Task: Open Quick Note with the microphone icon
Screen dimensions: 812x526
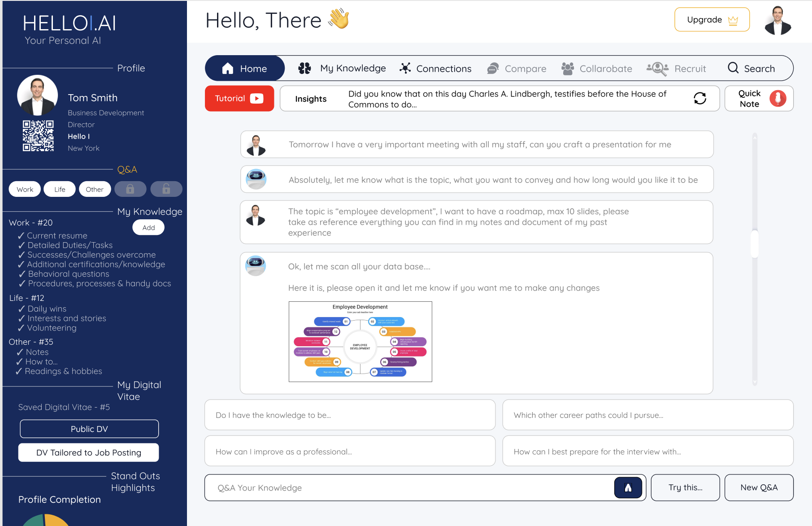Action: click(778, 98)
